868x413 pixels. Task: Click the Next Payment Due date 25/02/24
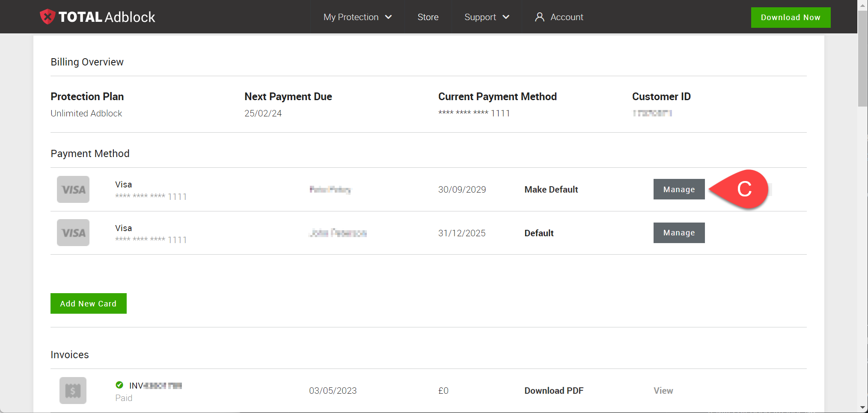point(263,113)
